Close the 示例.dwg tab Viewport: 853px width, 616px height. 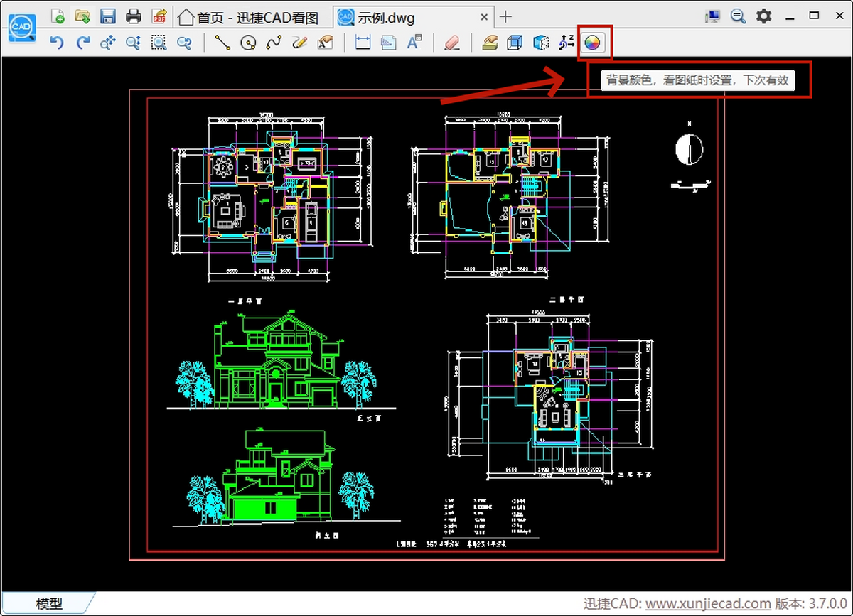point(485,17)
